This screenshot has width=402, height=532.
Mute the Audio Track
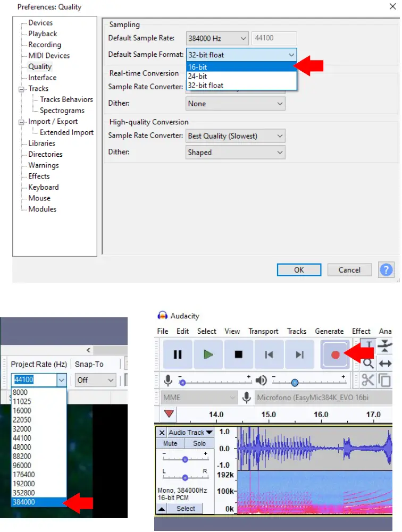(170, 443)
